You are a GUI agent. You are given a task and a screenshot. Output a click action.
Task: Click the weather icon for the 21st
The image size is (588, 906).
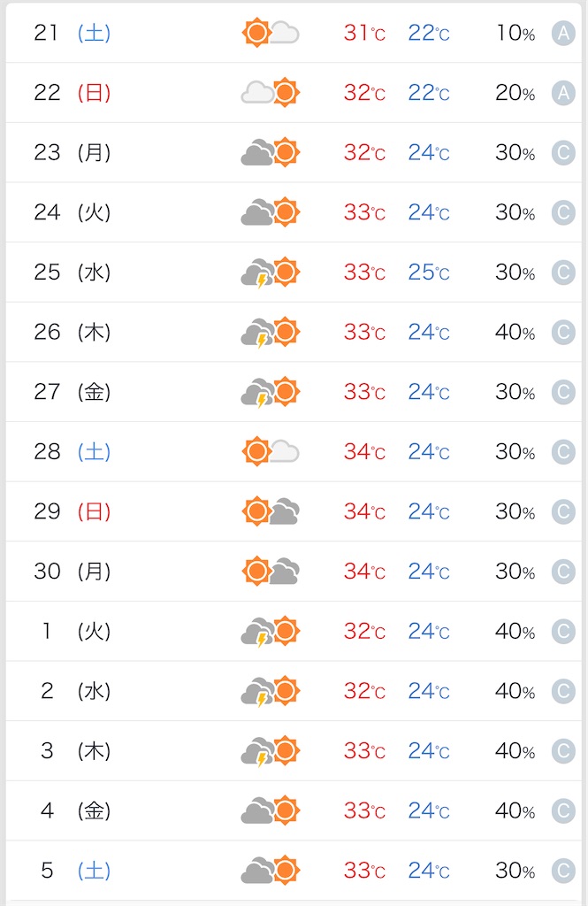point(271,33)
